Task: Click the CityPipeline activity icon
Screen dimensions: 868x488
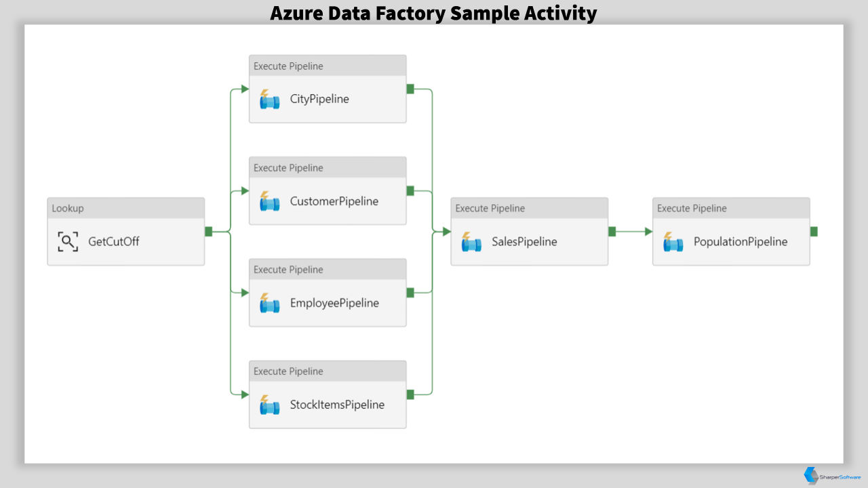Action: point(269,99)
